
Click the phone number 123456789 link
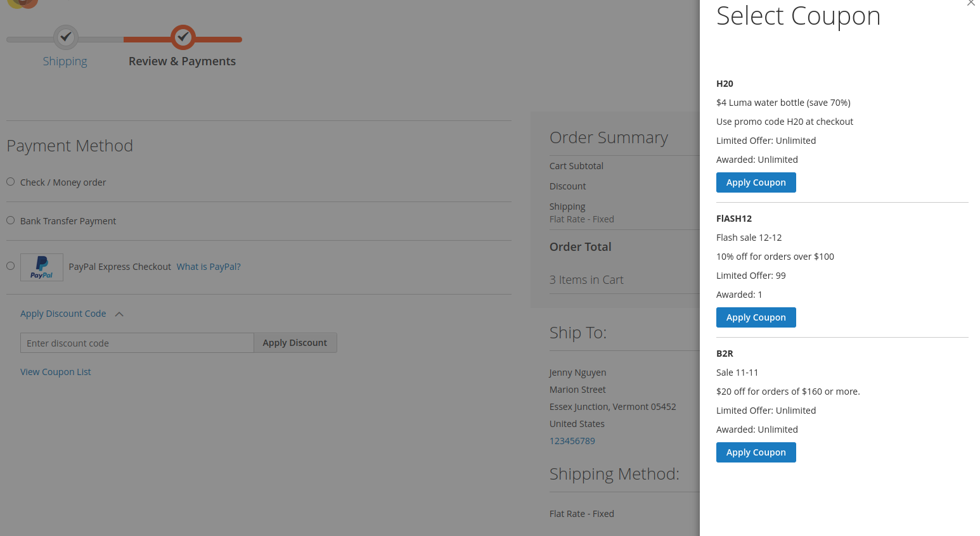(x=572, y=441)
